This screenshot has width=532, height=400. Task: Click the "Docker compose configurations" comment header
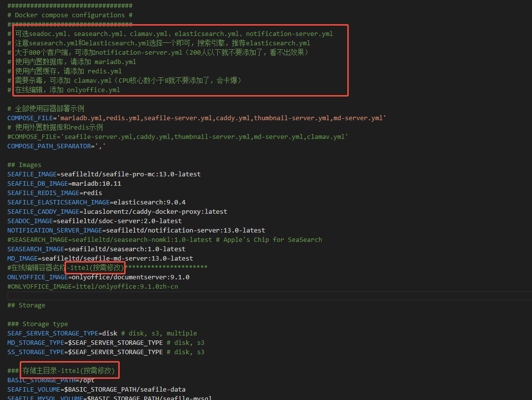point(69,15)
